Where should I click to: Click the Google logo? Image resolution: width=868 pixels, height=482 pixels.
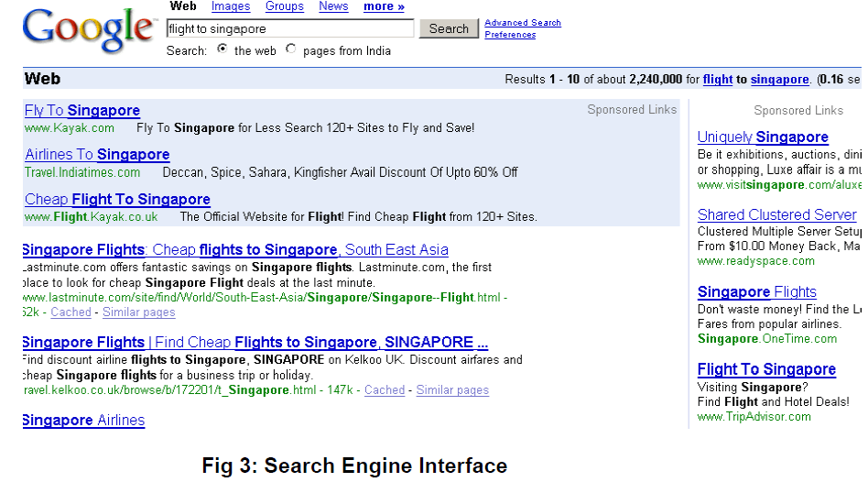[88, 30]
